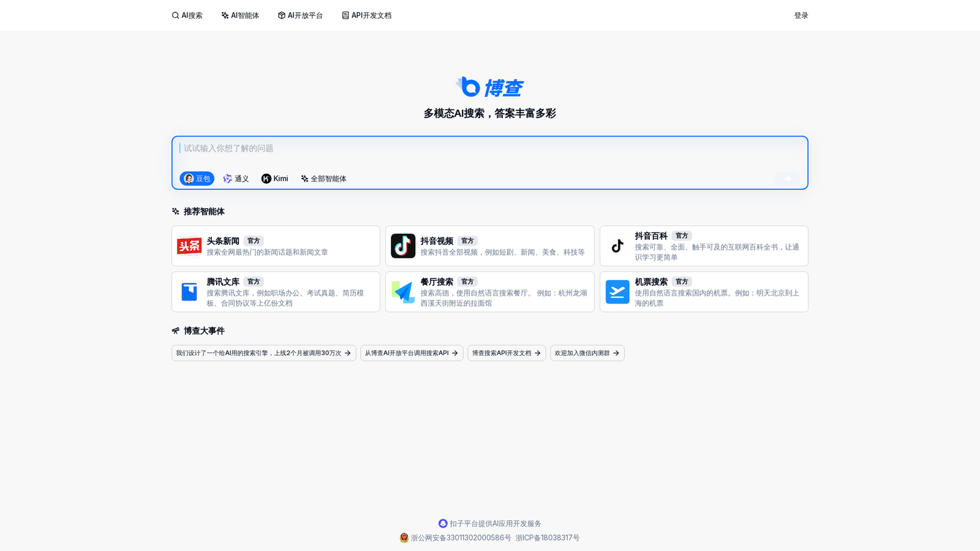Screen dimensions: 980x551
Task: Open the AI开放平台 navigation item
Action: pos(300,15)
